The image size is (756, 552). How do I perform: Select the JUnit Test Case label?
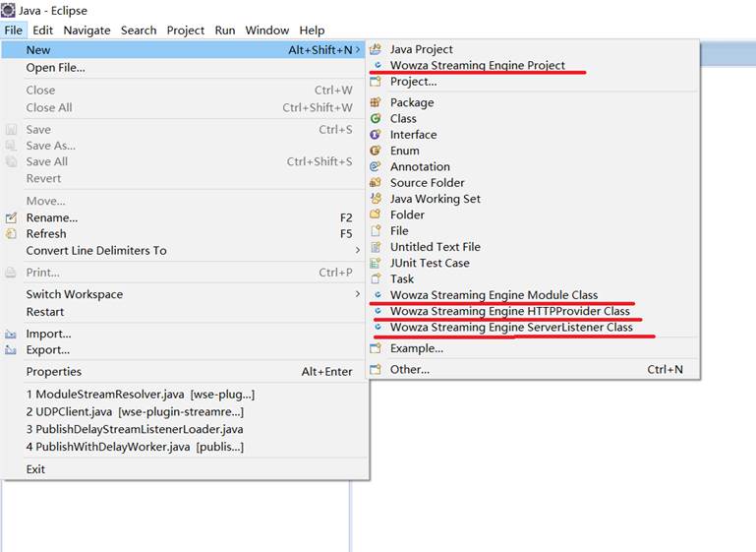click(430, 263)
